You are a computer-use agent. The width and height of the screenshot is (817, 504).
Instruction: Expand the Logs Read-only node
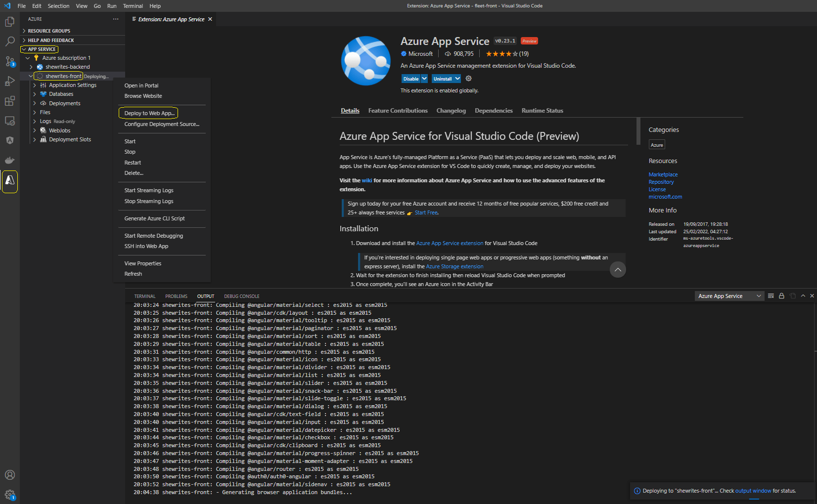click(35, 121)
